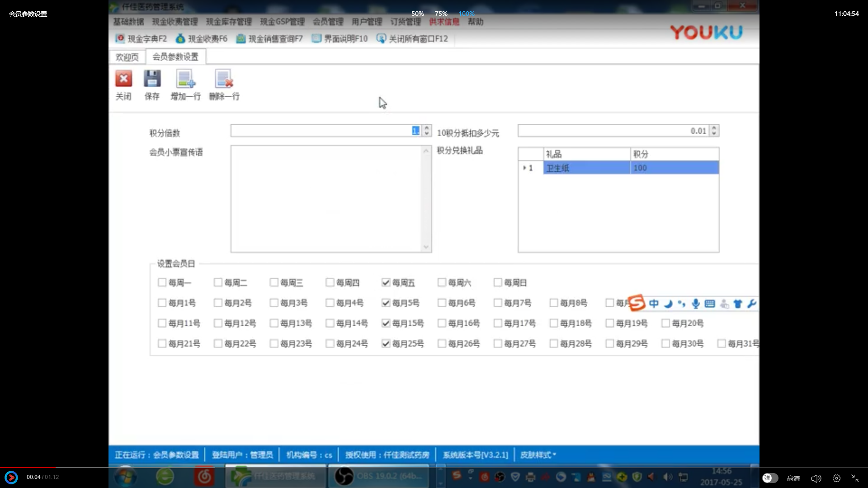This screenshot has height=488, width=868.
Task: Set playback zoom to 50%
Action: pyautogui.click(x=418, y=14)
